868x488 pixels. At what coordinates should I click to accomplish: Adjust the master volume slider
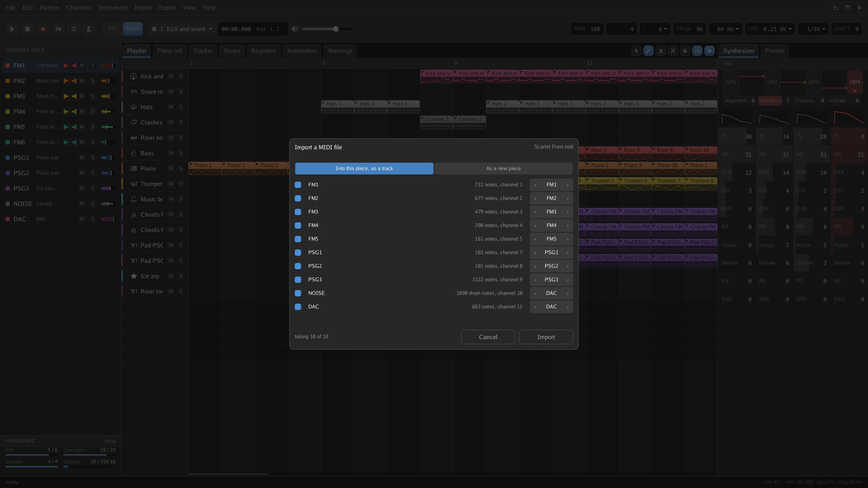coord(326,29)
